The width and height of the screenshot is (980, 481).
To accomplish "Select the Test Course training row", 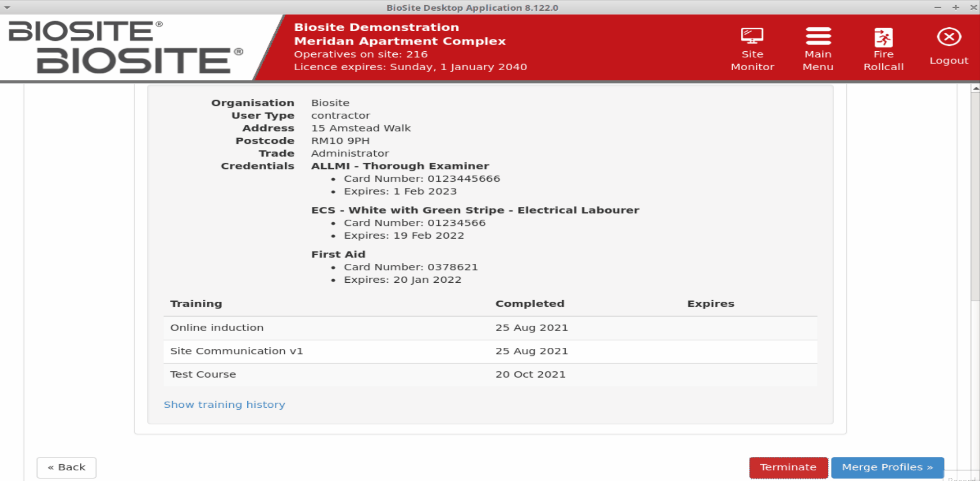I will 490,374.
